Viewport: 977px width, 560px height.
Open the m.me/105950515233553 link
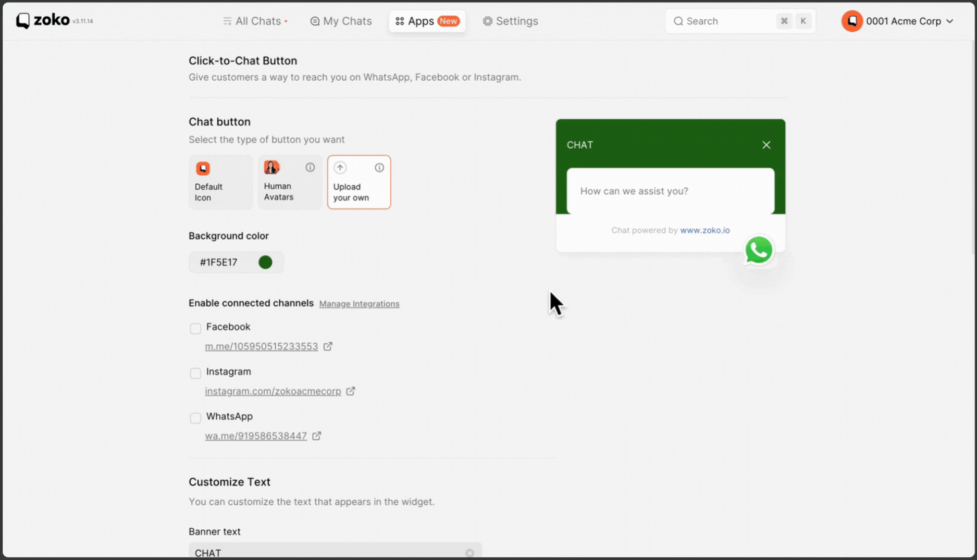(x=261, y=346)
